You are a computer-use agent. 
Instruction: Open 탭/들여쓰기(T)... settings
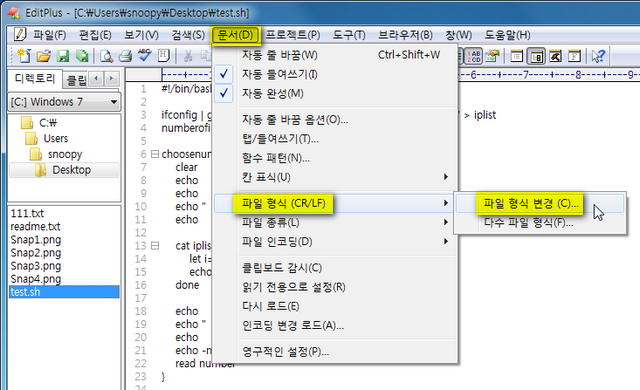coord(334,139)
